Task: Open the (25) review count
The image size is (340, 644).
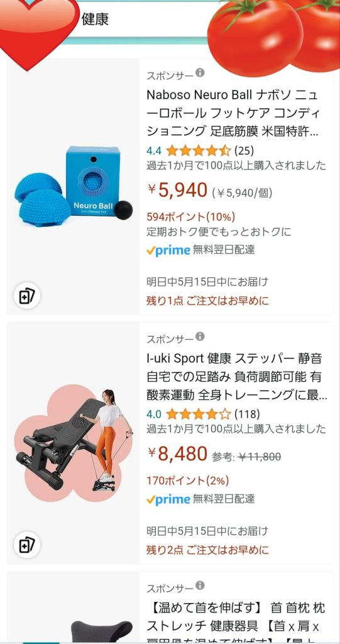Action: (x=244, y=151)
